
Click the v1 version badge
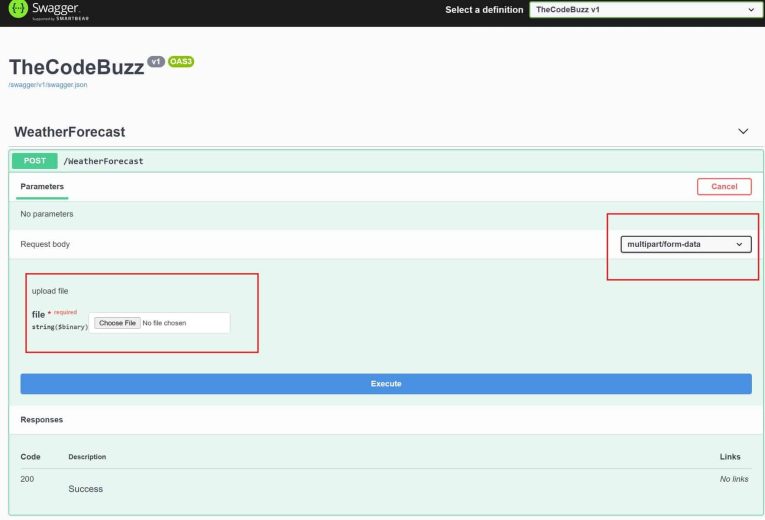[156, 62]
